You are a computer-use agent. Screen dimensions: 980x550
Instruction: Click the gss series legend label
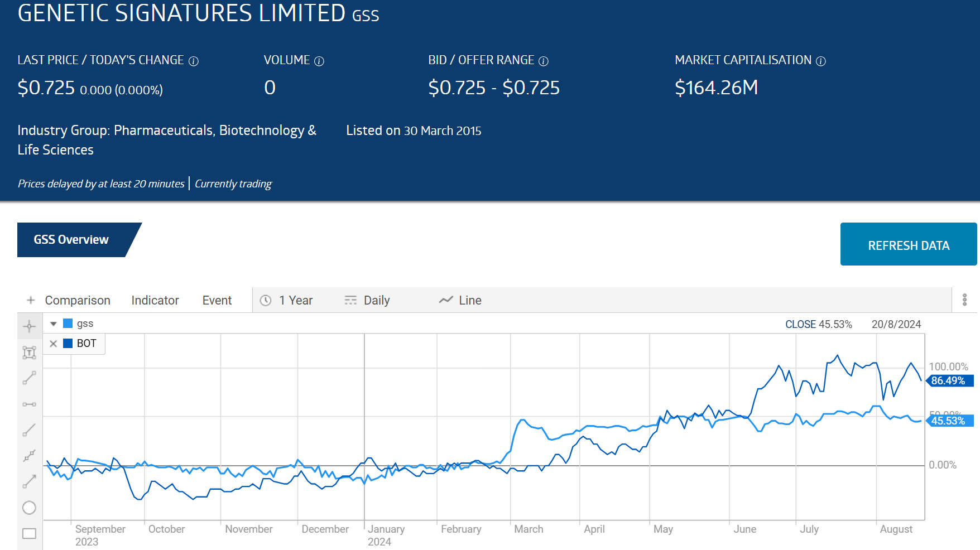[85, 324]
